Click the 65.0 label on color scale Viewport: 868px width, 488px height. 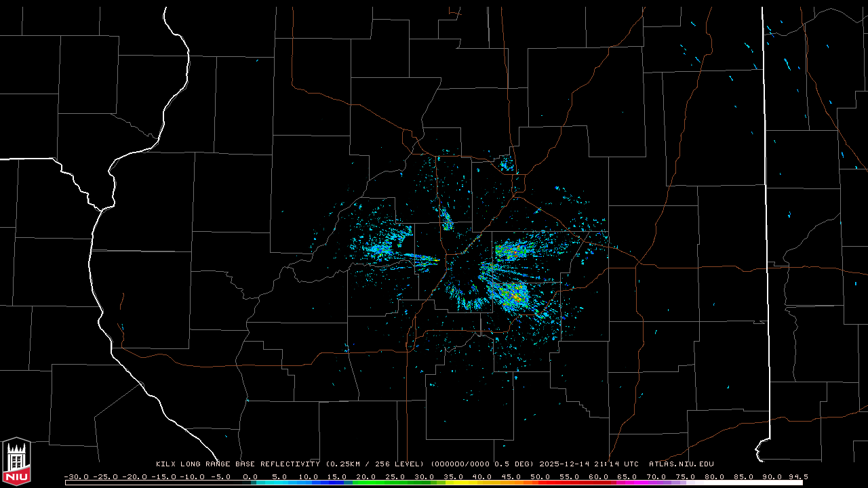[x=627, y=476]
